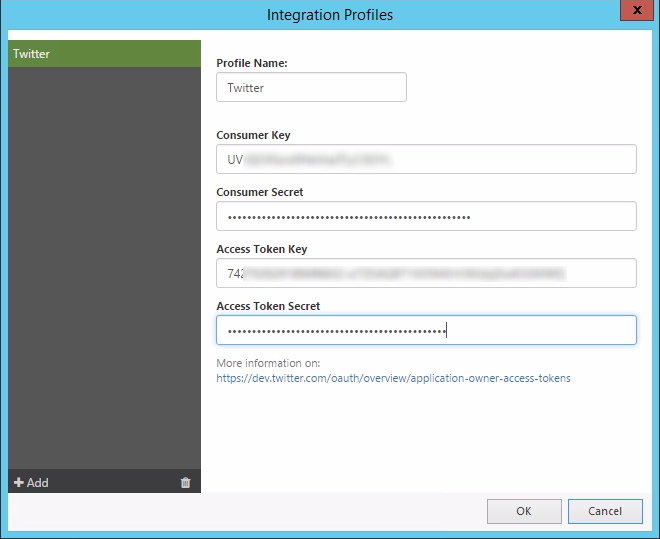
Task: Focus the Access Token Key field
Action: [x=426, y=273]
